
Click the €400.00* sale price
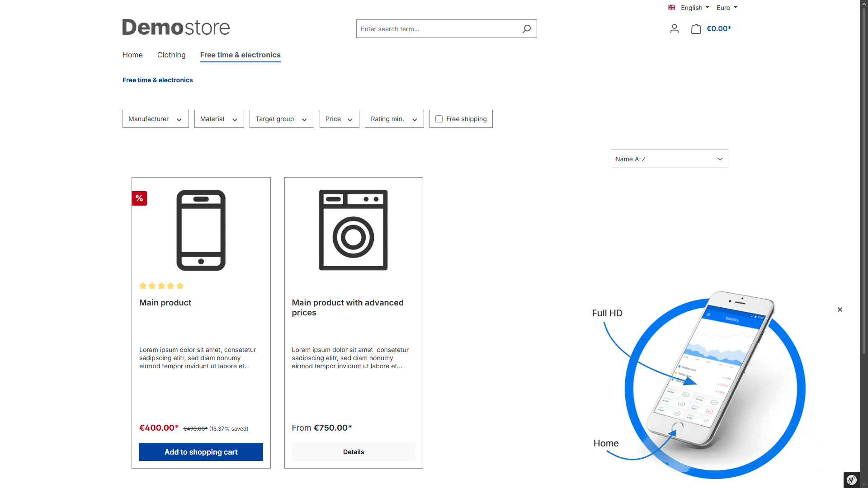(159, 428)
